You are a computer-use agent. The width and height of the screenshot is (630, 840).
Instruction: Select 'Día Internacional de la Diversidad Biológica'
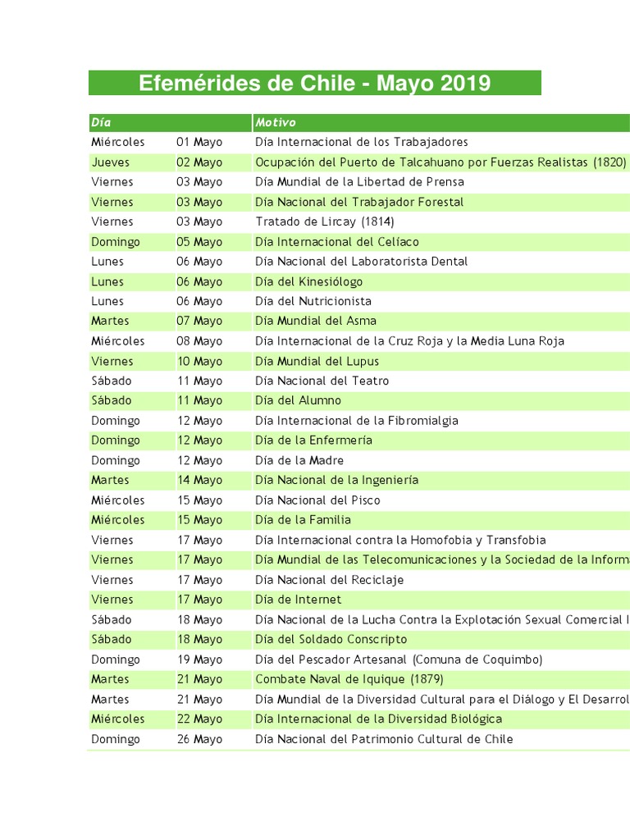(x=379, y=719)
